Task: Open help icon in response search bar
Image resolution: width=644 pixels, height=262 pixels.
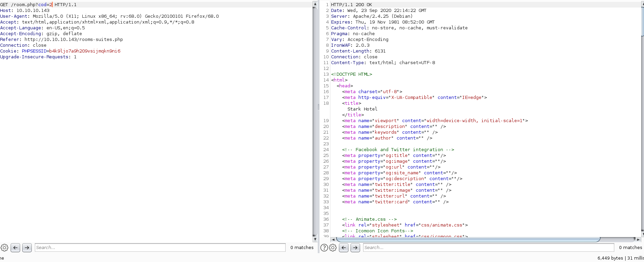Action: point(324,248)
